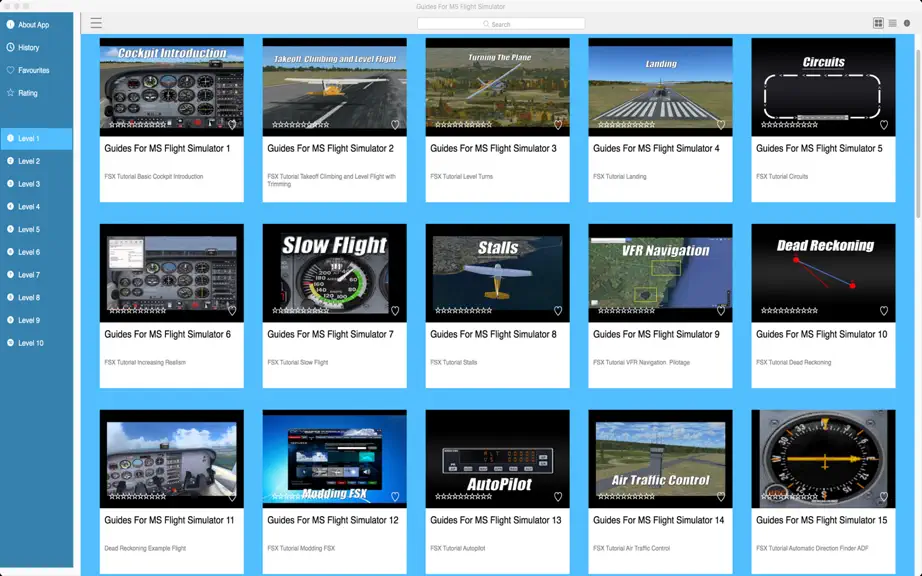Open Guides For MS Flight Simulator 9 title

pyautogui.click(x=656, y=334)
